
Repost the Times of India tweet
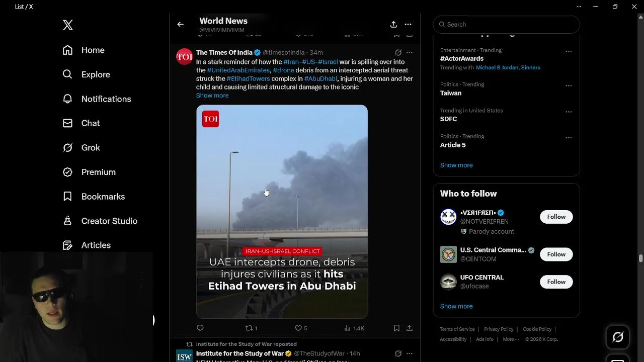click(x=251, y=328)
